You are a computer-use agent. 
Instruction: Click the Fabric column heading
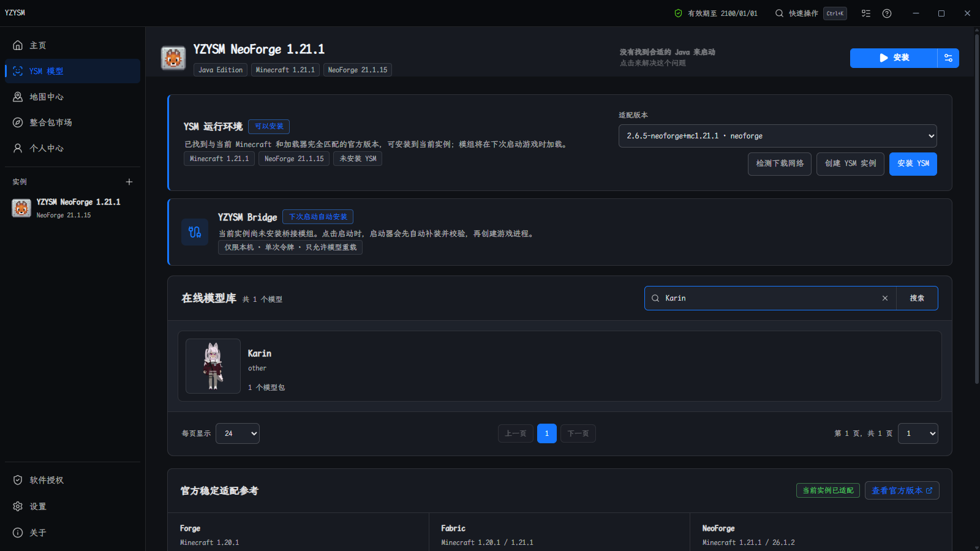[453, 528]
